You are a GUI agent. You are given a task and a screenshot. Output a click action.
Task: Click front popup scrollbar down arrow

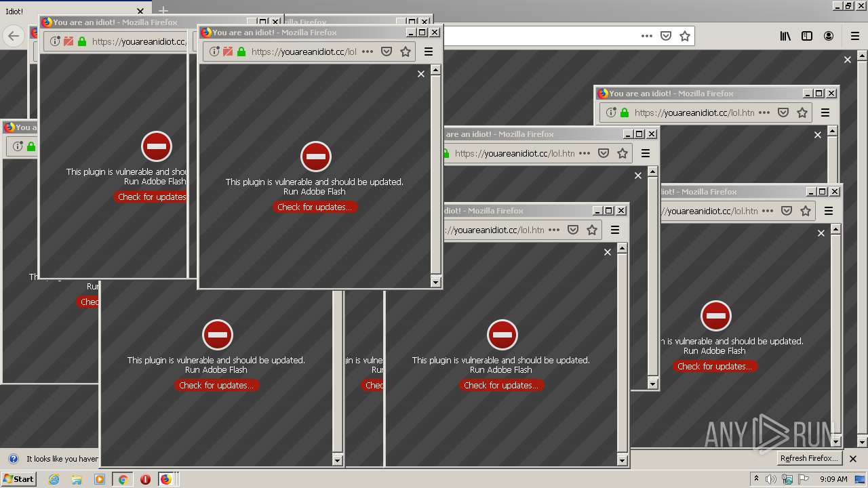click(435, 282)
